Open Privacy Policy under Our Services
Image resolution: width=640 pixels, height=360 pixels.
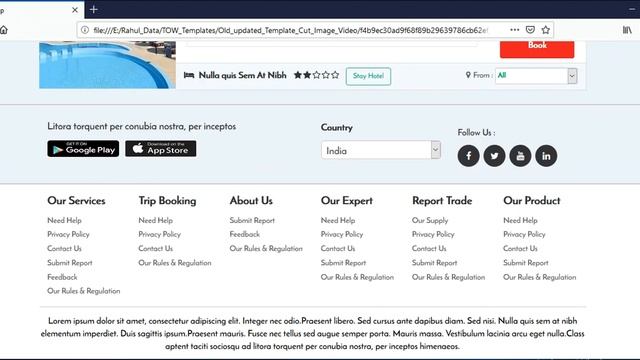(x=68, y=234)
